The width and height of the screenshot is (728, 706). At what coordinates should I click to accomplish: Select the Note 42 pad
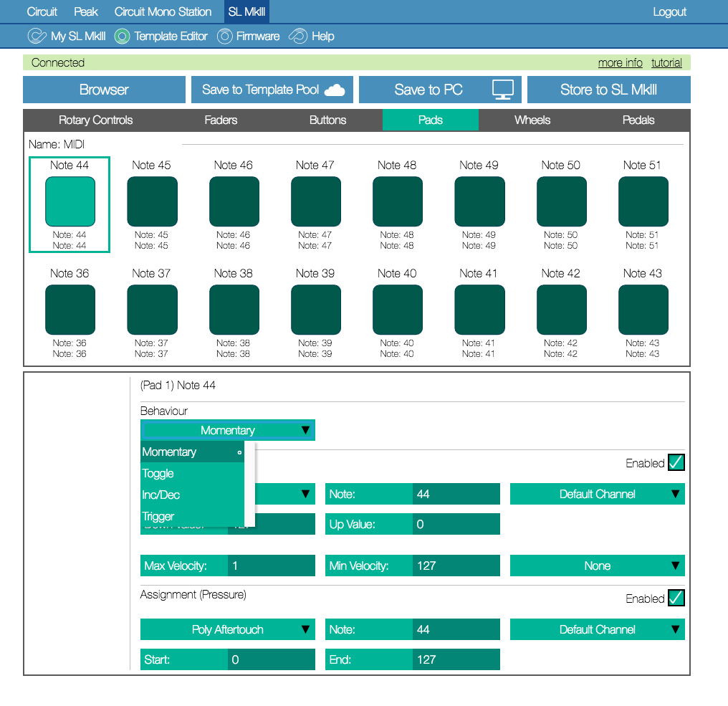click(x=561, y=310)
